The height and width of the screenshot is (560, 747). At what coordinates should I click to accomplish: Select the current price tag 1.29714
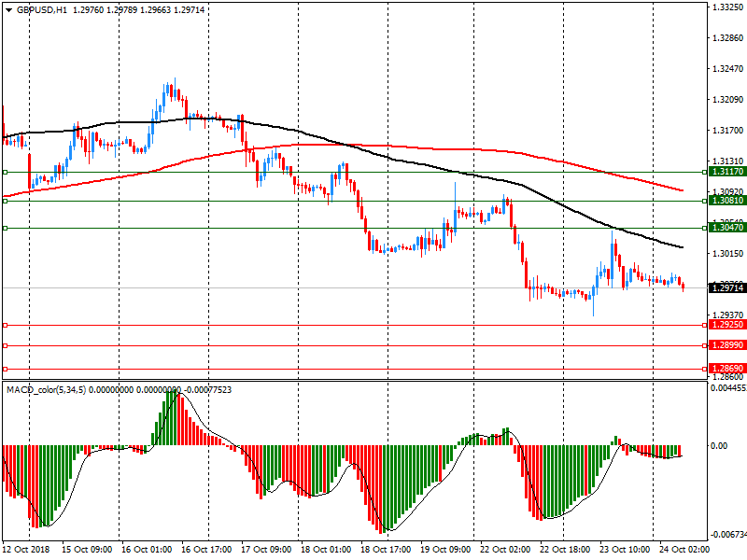(726, 287)
